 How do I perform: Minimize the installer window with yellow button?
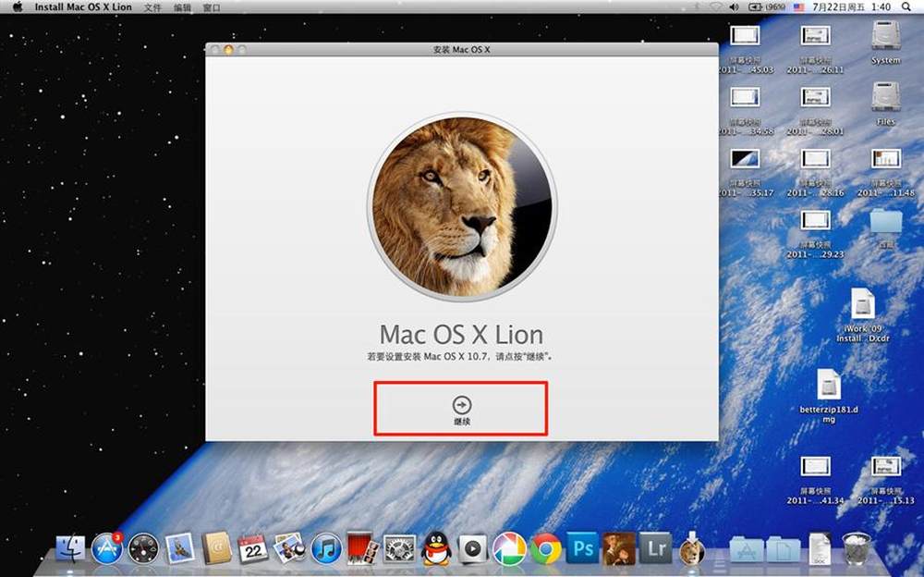(x=228, y=50)
